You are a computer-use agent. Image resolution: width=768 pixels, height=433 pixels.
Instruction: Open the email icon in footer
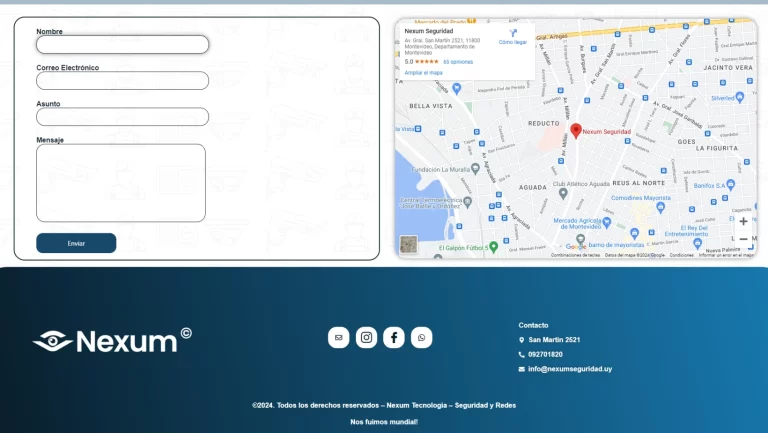click(x=338, y=338)
